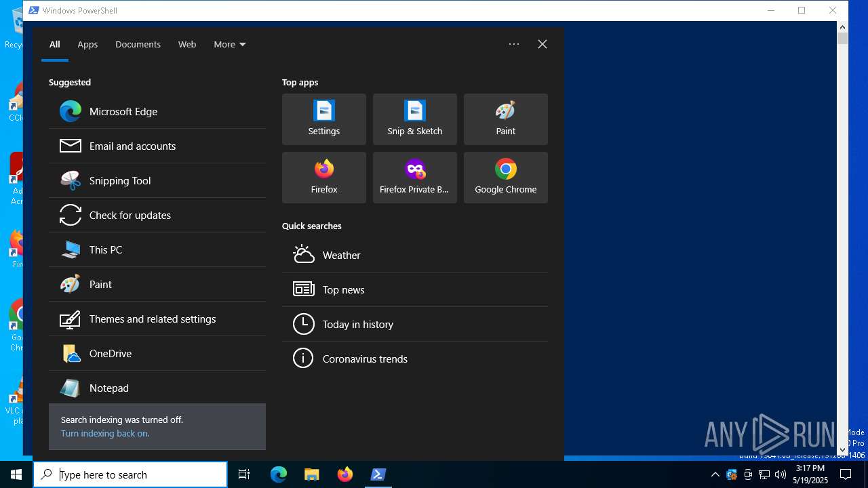Open Microsoft Edge from Suggested list
Screen dimensions: 868x488
tap(157, 111)
